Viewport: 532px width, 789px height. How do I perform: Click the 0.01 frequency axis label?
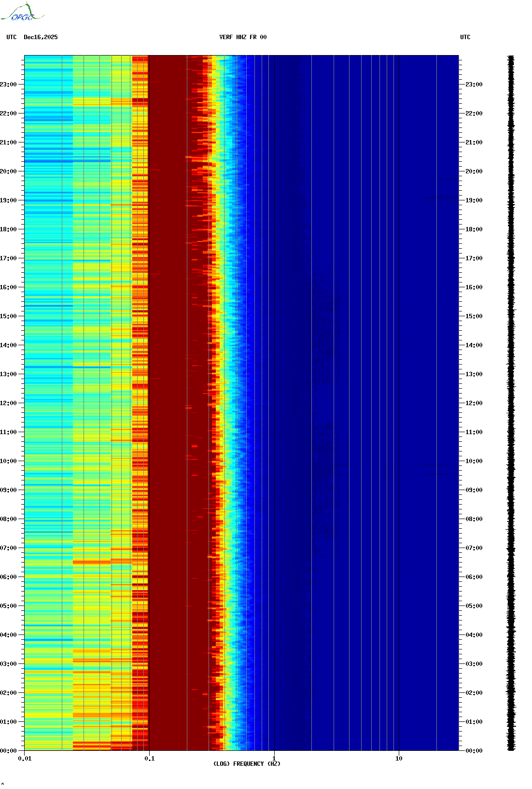coord(25,759)
